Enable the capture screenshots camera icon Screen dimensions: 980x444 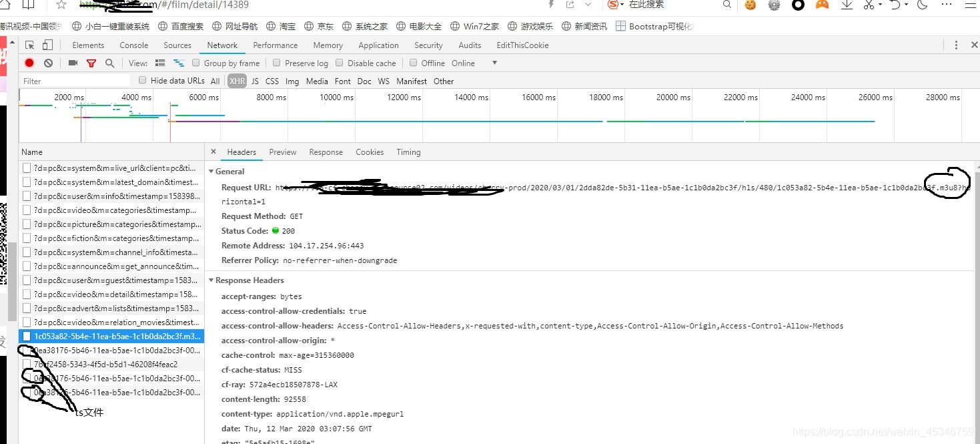coord(73,63)
